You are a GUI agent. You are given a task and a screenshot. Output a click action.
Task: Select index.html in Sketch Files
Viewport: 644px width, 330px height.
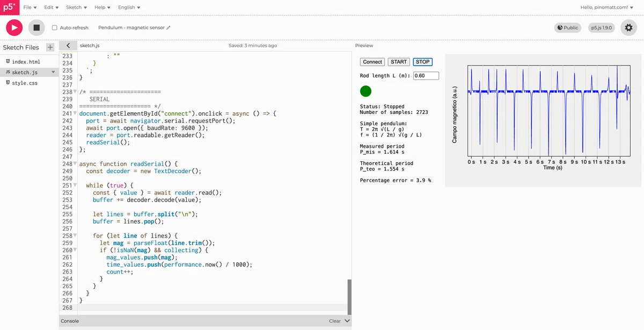[26, 62]
